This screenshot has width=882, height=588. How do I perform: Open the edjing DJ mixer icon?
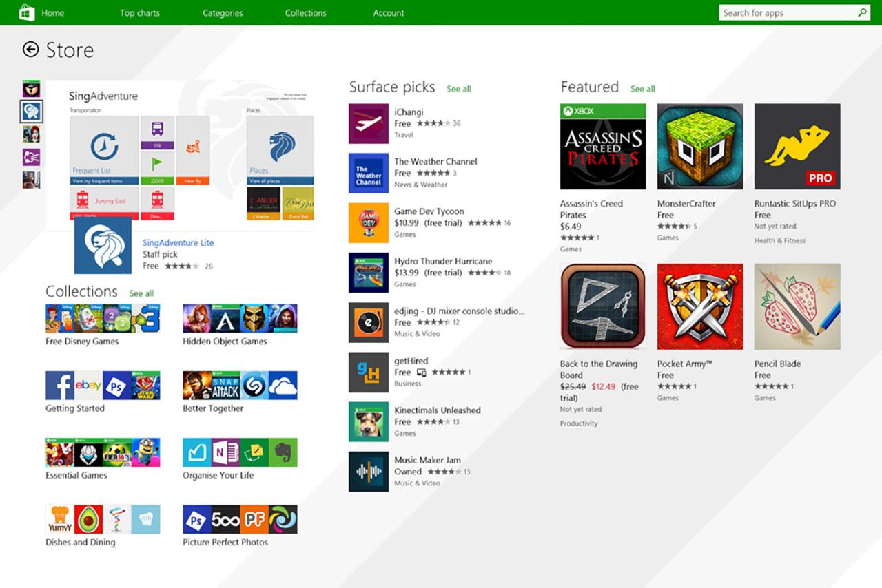tap(369, 322)
